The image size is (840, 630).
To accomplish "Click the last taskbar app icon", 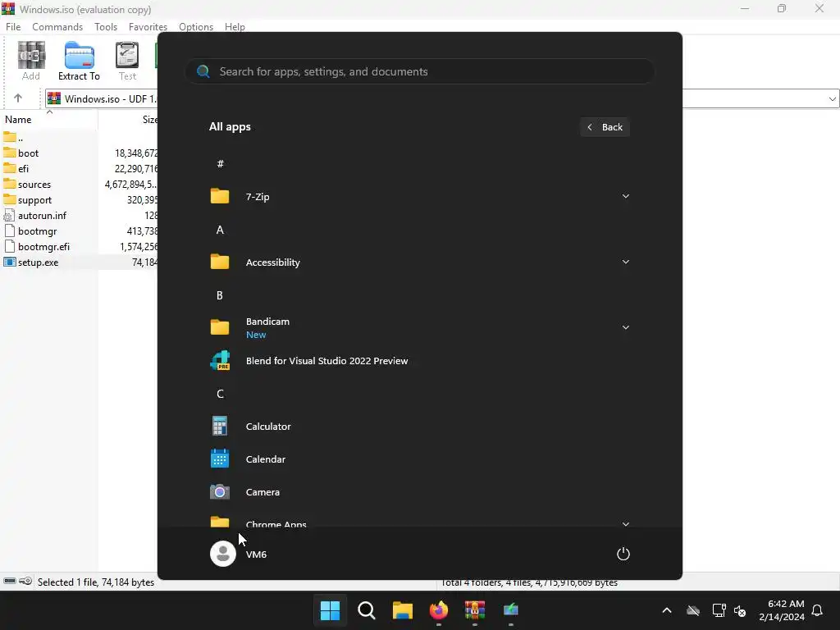I will point(511,610).
